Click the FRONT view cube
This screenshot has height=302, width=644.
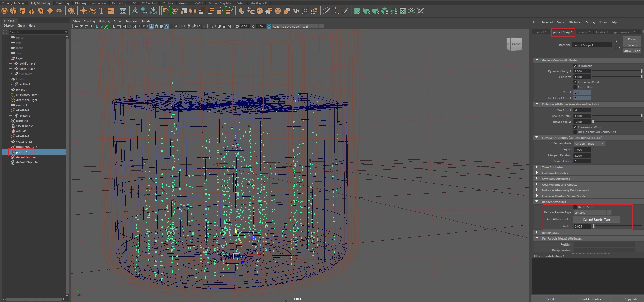(x=514, y=44)
